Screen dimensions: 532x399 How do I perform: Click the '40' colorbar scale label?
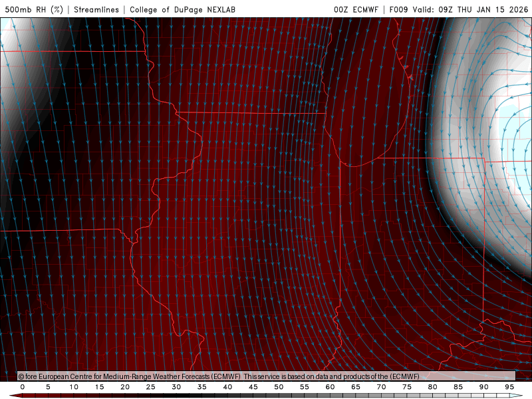pyautogui.click(x=227, y=387)
